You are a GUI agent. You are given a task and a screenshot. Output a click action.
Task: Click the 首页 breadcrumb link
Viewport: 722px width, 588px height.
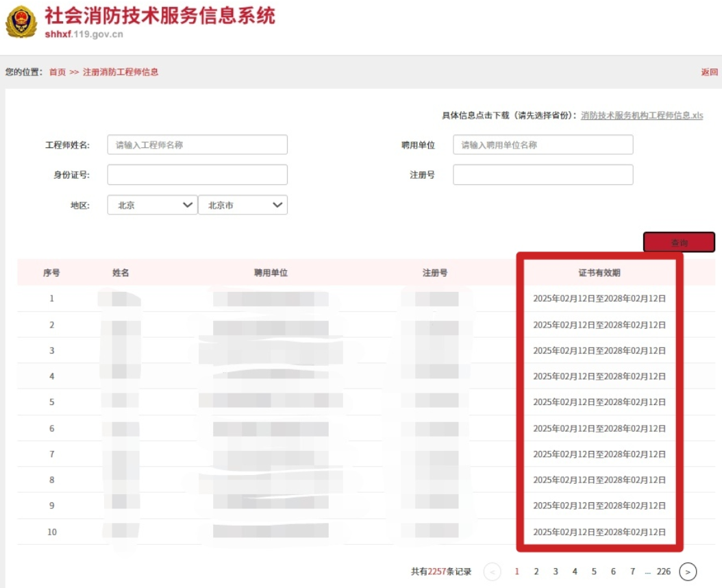click(x=58, y=72)
